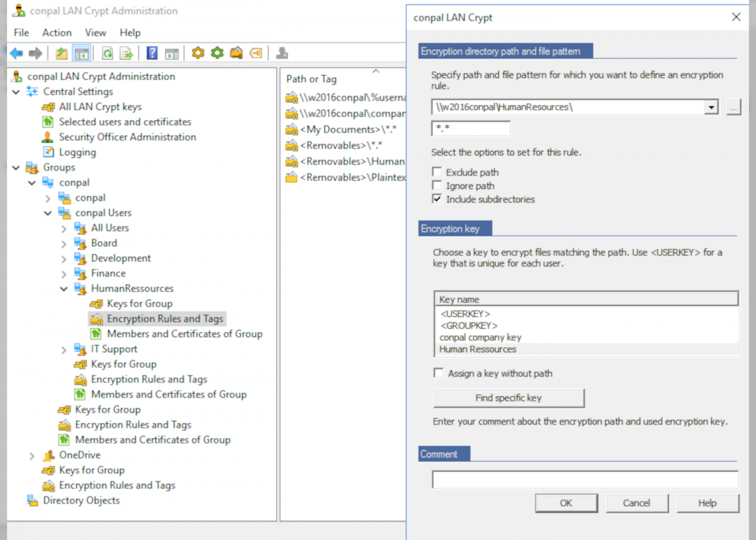Click the back navigation arrow
756x540 pixels.
16,53
